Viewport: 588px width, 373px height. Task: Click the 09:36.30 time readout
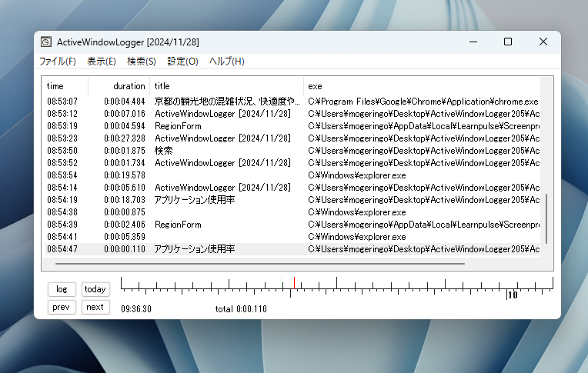[x=136, y=309]
